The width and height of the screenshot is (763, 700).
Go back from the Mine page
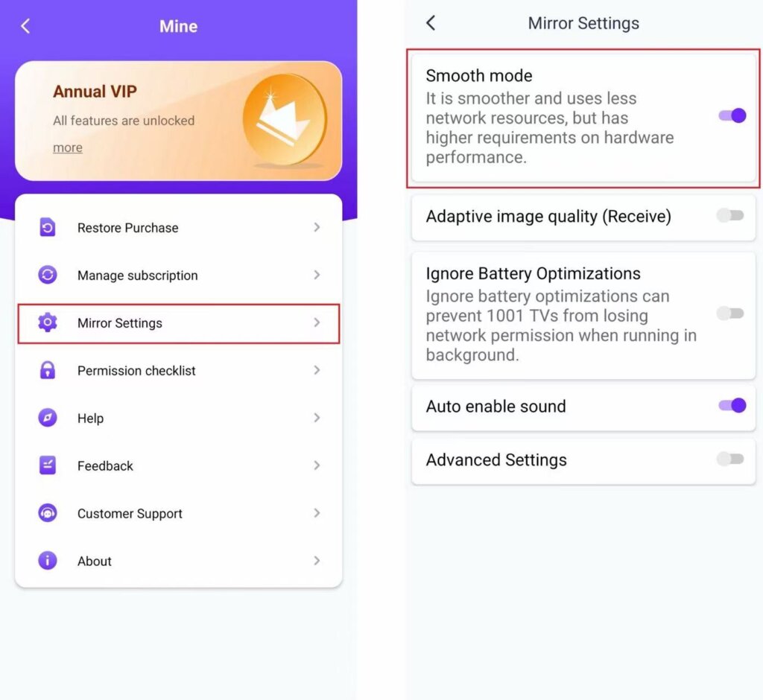pos(25,27)
